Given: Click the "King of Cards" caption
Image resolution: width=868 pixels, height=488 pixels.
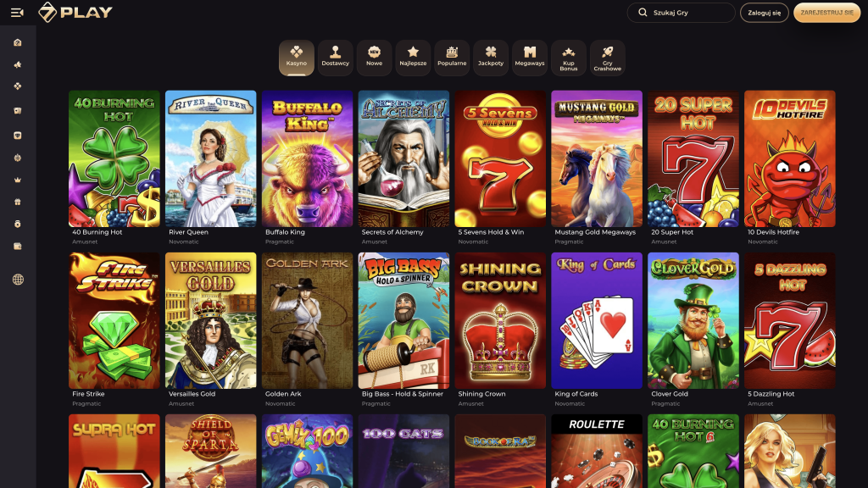Looking at the screenshot, I should tap(576, 394).
